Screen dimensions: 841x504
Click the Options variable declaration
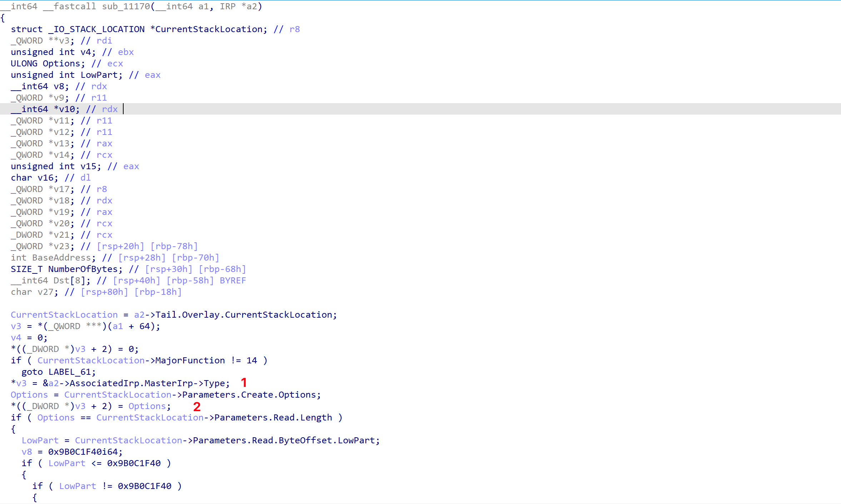(x=61, y=64)
